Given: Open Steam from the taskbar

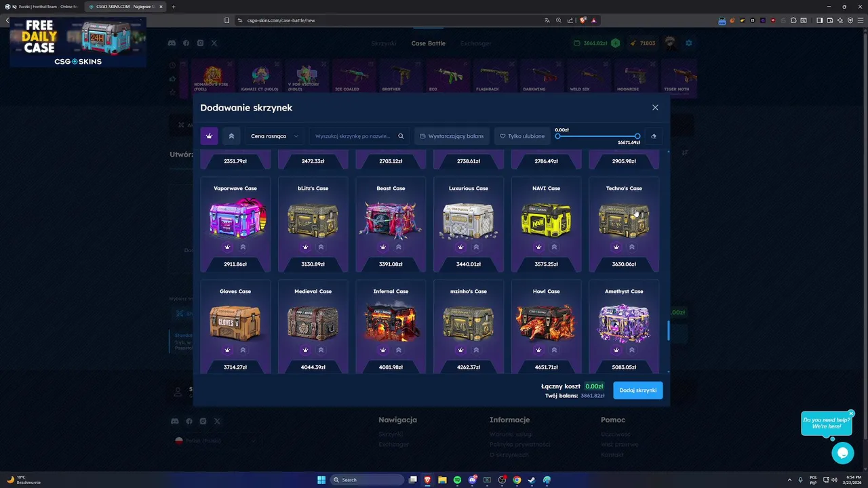Looking at the screenshot, I should point(532,480).
